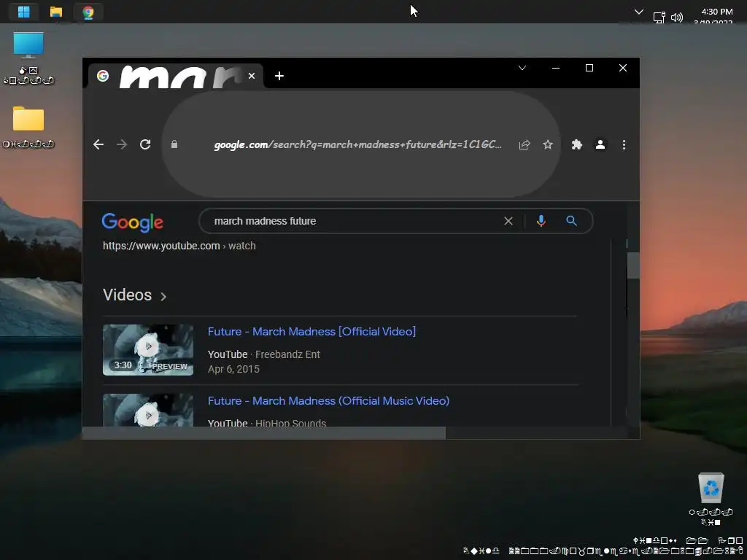Share this page from the address bar
The width and height of the screenshot is (747, 560).
point(525,145)
